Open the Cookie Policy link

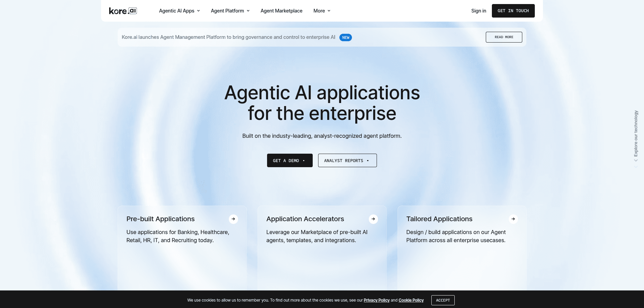coord(411,300)
